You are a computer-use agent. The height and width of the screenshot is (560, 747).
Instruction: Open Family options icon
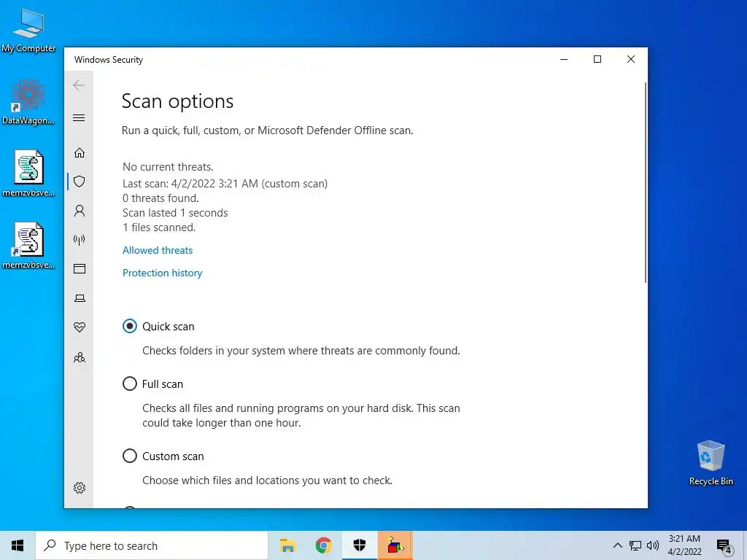tap(79, 357)
